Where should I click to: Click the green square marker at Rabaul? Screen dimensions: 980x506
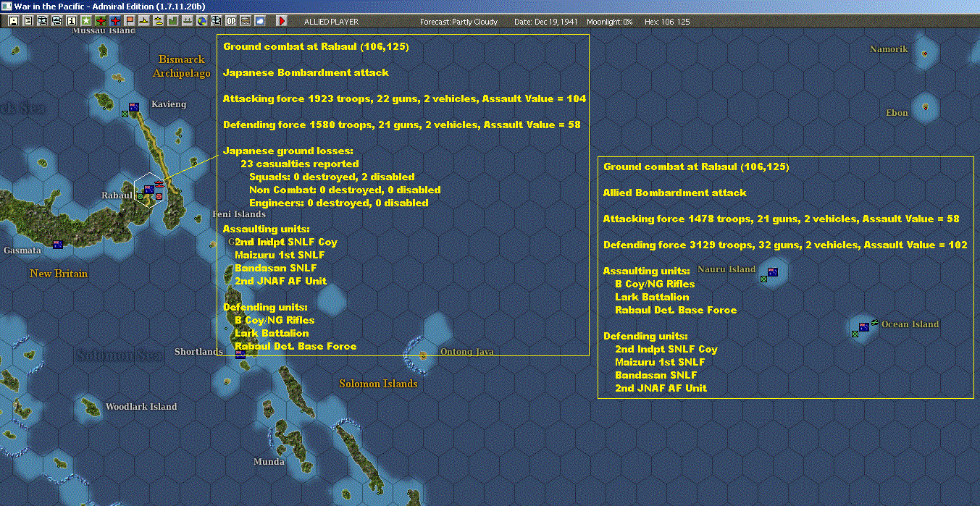(x=140, y=196)
